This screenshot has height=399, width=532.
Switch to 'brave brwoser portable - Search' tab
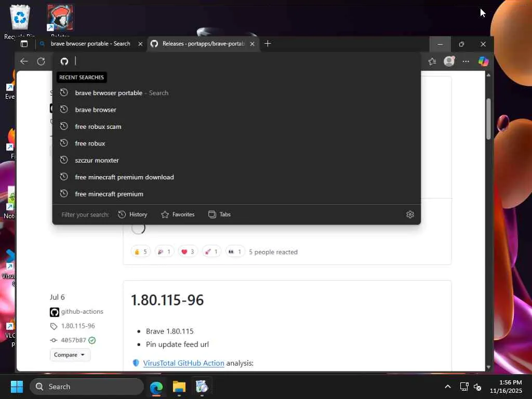[x=90, y=44]
